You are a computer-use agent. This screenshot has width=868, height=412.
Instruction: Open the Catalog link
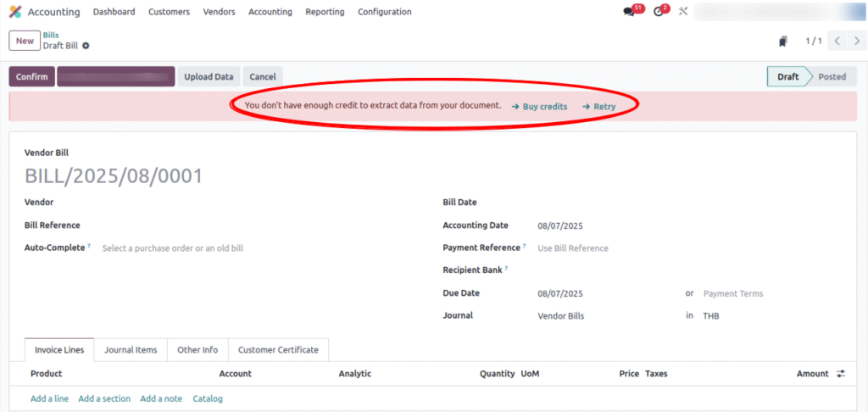pos(208,398)
